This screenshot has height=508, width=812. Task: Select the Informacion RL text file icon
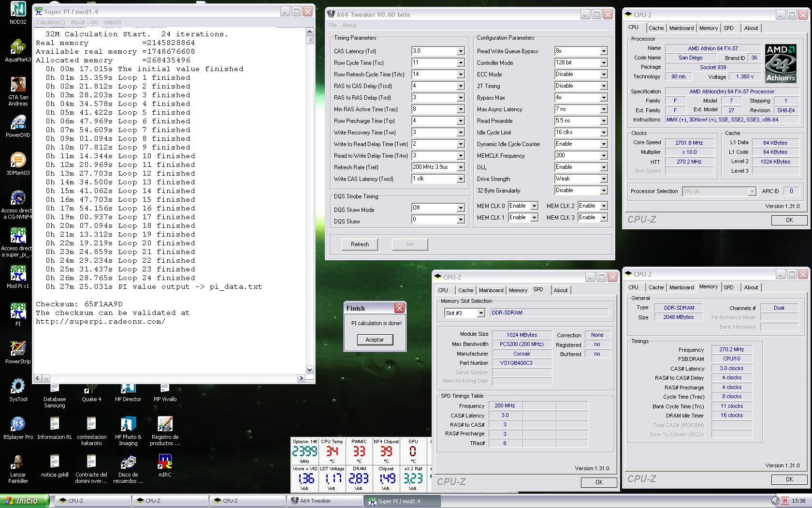[x=55, y=428]
